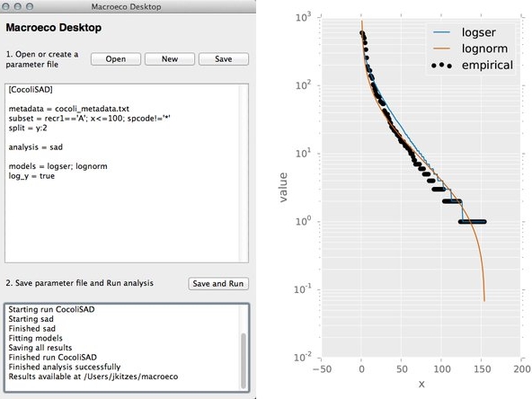Click the metadata = cocoli_metadata.txt line
532x399 pixels.
click(x=69, y=109)
